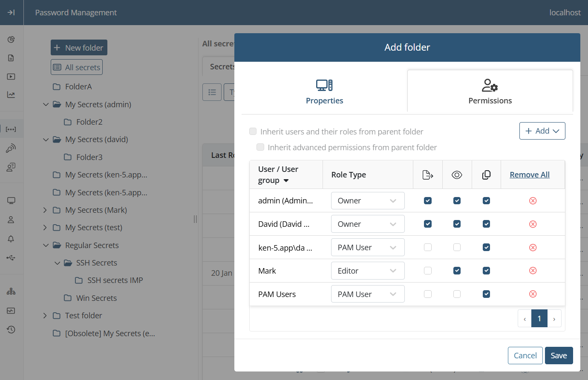Viewport: 588px width, 380px height.
Task: Uncheck Mark's view permission checkbox
Action: pos(457,271)
